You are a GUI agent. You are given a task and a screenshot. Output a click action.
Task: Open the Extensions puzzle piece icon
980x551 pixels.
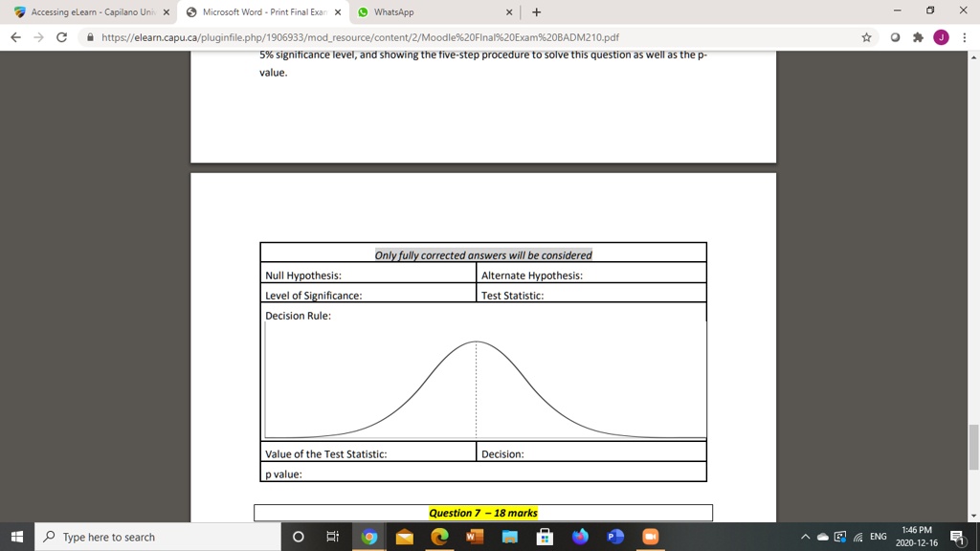[x=916, y=37]
